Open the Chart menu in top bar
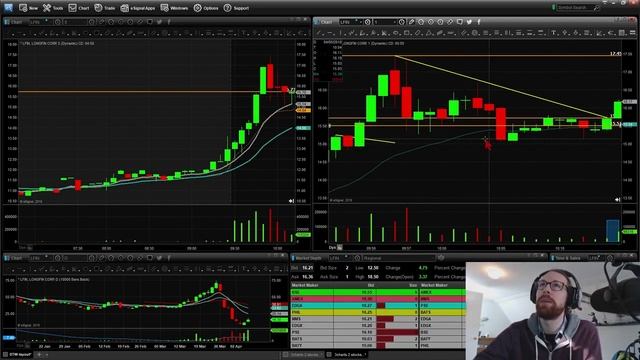Image resolution: width=640 pixels, height=360 pixels. click(x=79, y=8)
